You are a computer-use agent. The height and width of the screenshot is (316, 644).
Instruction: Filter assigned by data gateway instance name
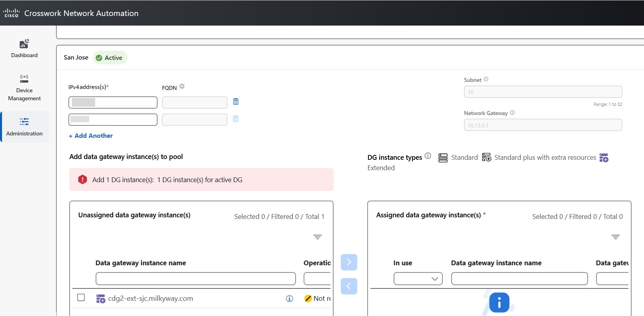pos(519,278)
